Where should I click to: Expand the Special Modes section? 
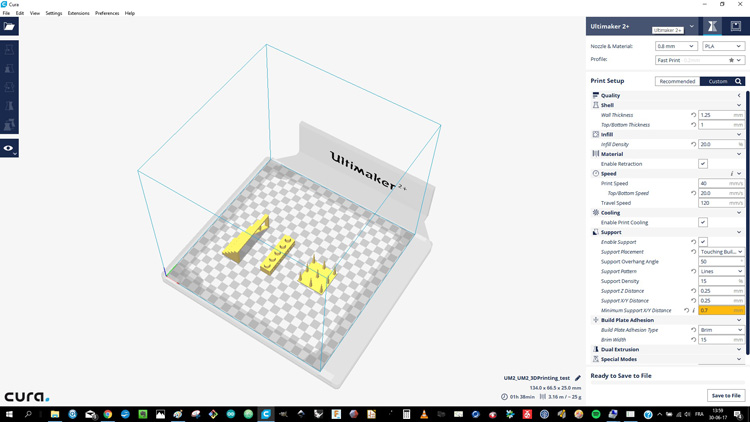point(667,359)
